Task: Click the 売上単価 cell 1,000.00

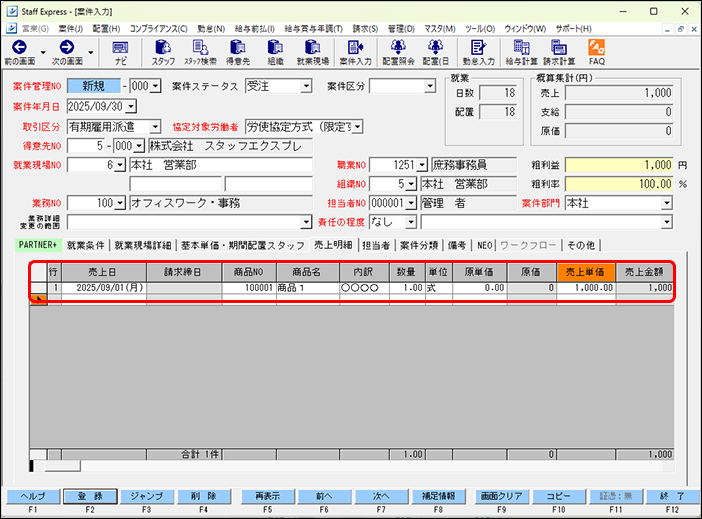Action: (x=586, y=288)
